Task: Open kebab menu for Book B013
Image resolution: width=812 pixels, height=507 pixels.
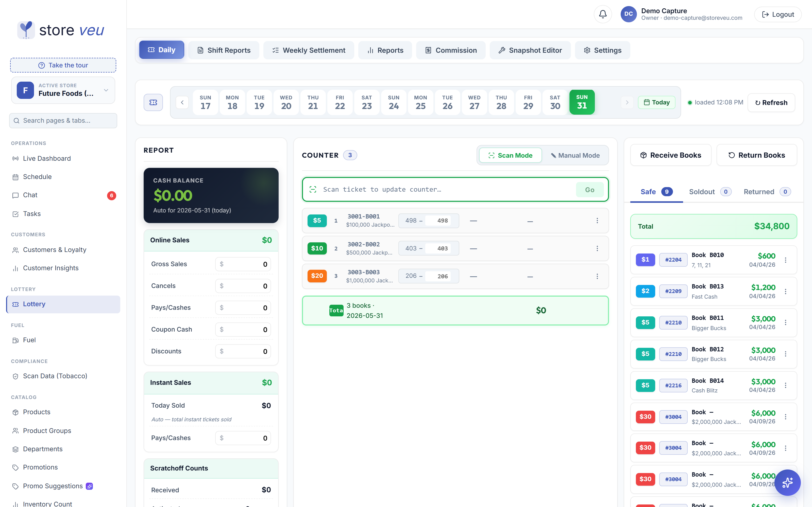Action: coord(786,291)
